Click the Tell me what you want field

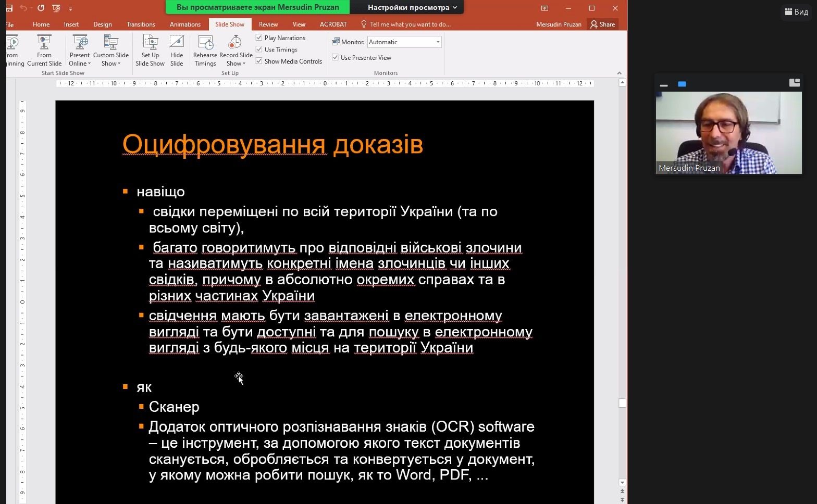click(410, 24)
